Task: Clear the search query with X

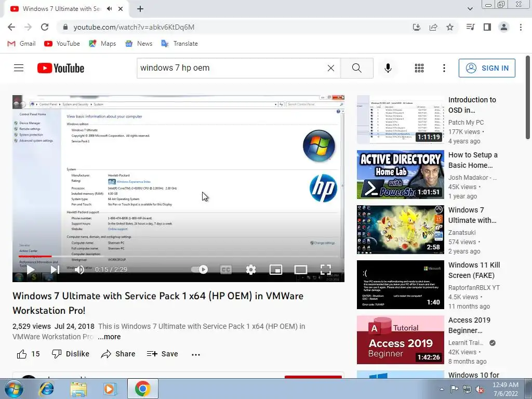Action: tap(331, 68)
